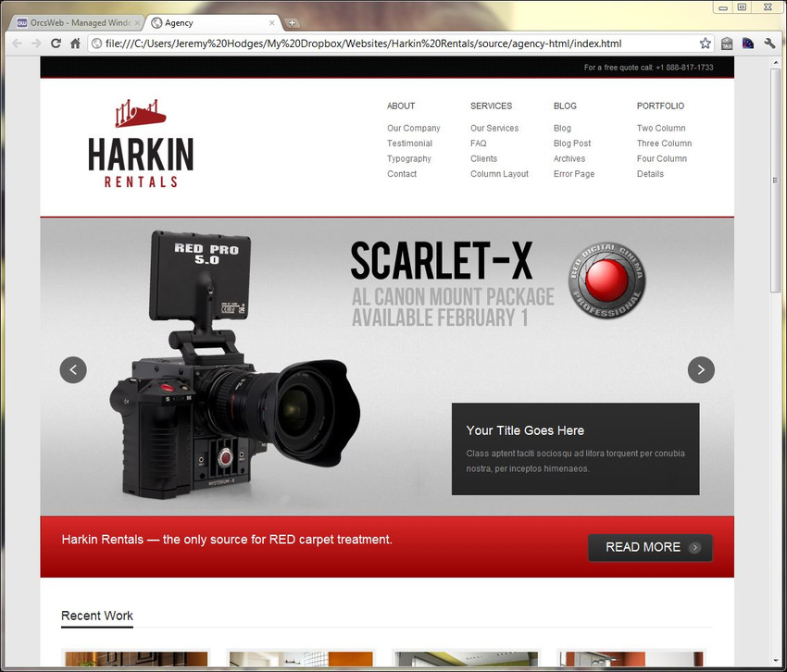This screenshot has height=672, width=787.
Task: Select the Agency tab
Action: point(213,22)
